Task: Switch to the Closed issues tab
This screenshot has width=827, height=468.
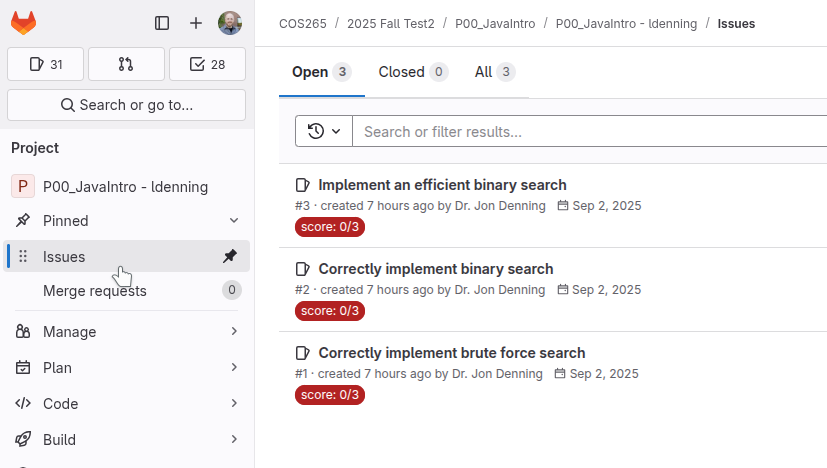Action: click(x=412, y=72)
